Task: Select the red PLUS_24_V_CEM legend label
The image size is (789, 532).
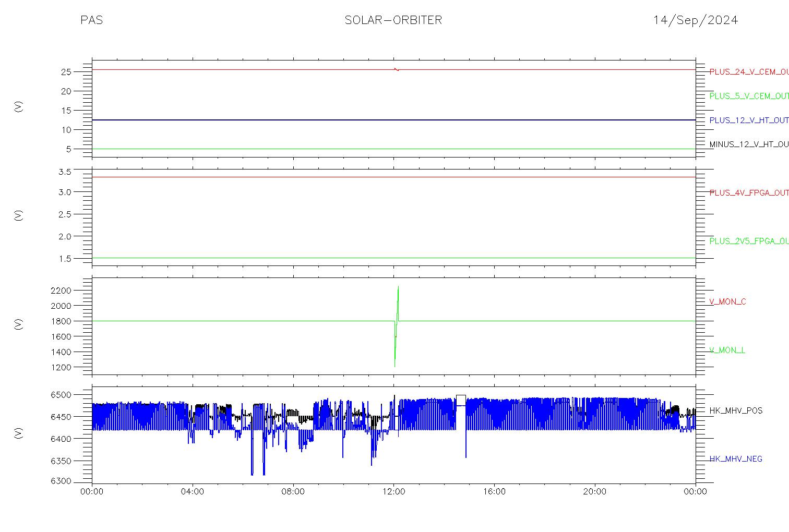Action: coord(749,72)
